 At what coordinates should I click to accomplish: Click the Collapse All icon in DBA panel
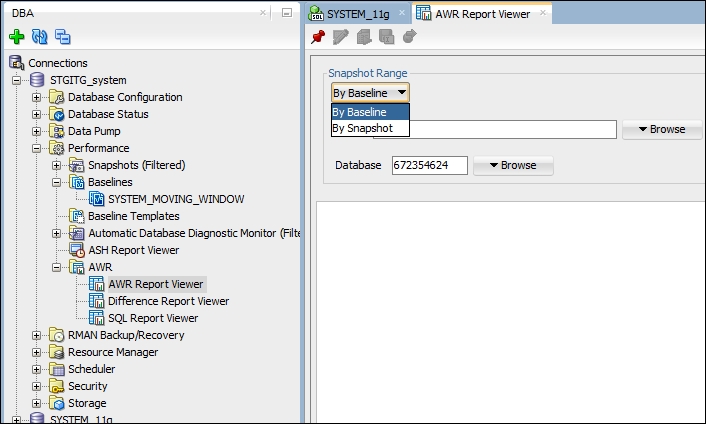62,36
